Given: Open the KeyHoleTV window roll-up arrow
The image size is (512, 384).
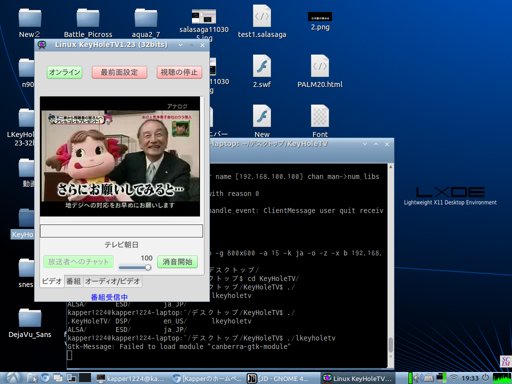Looking at the screenshot, I should click(180, 45).
